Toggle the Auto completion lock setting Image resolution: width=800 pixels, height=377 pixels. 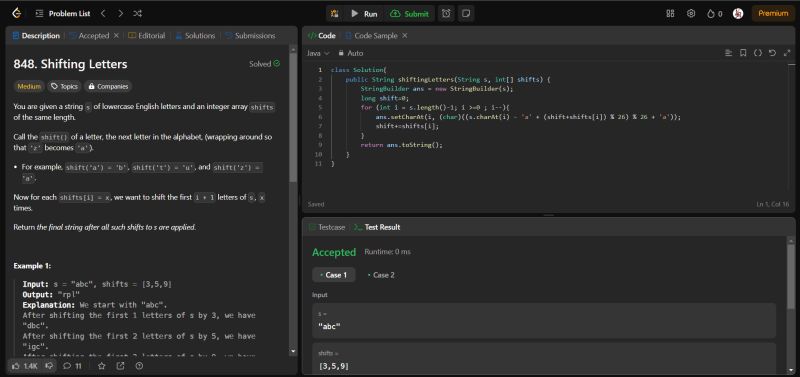[x=351, y=53]
